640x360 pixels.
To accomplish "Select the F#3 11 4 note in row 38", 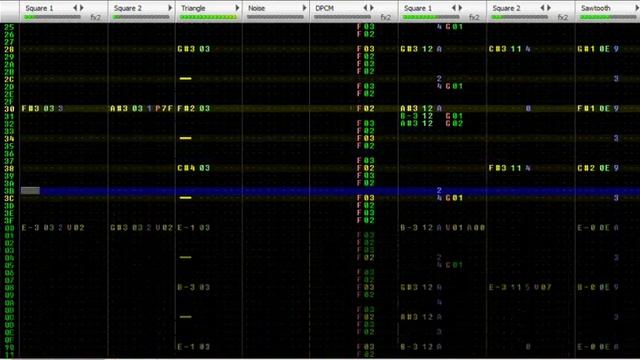I will (x=510, y=168).
